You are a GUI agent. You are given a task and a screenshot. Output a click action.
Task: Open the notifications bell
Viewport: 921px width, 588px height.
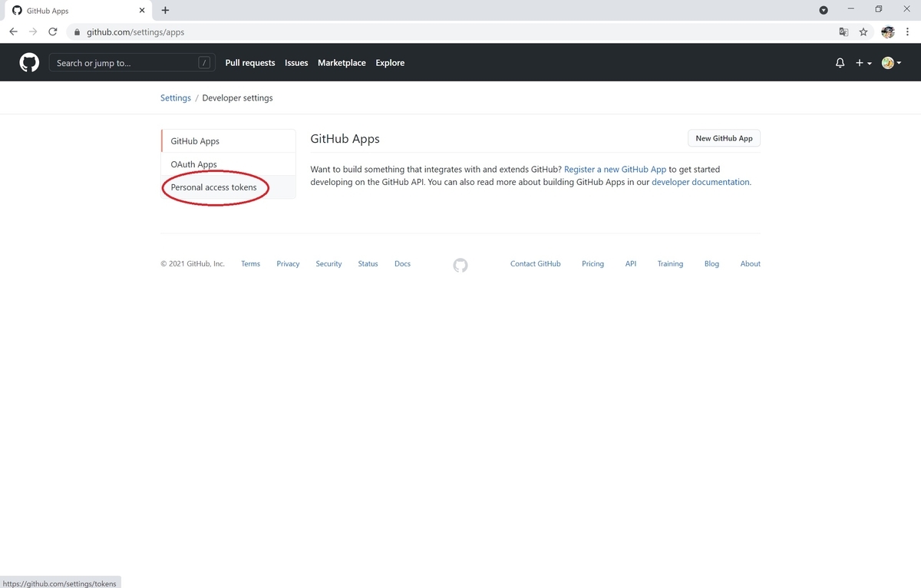(x=840, y=63)
